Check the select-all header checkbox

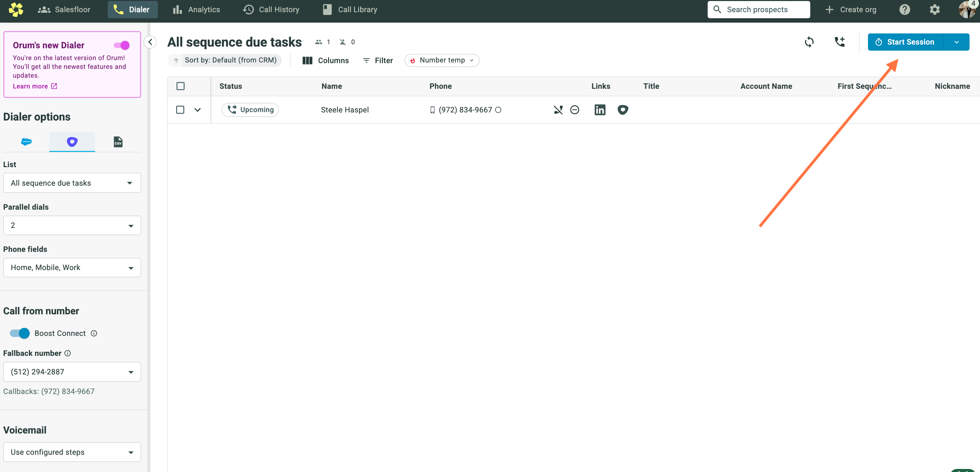(x=181, y=86)
